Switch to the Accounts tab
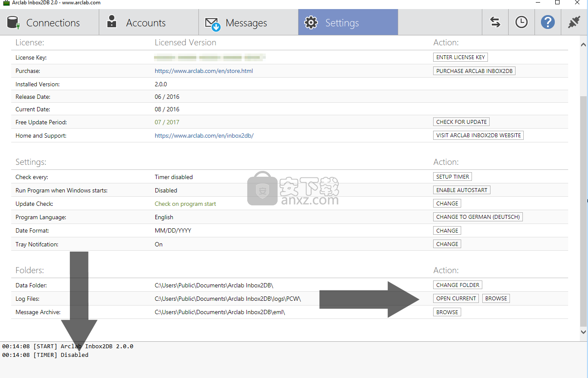This screenshot has height=378, width=588. [x=149, y=22]
